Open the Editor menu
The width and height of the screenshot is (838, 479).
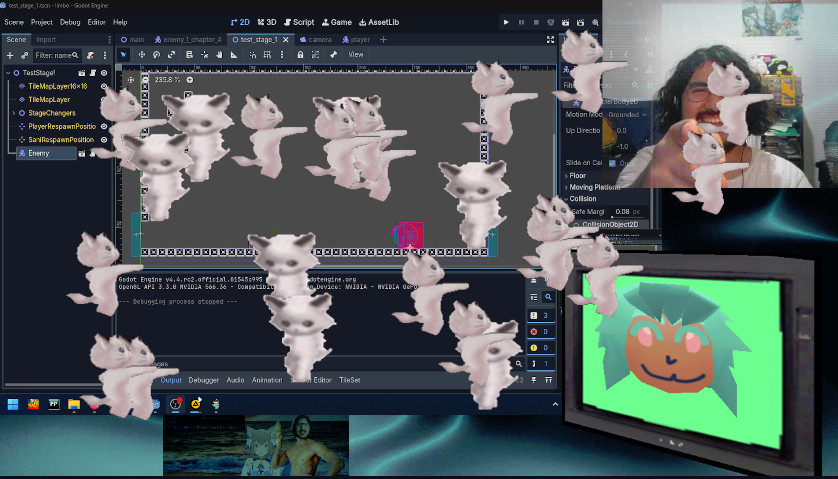tap(96, 22)
